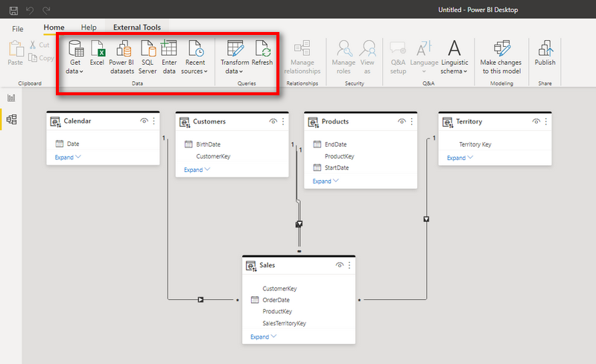Toggle visibility of Sales table

[340, 265]
